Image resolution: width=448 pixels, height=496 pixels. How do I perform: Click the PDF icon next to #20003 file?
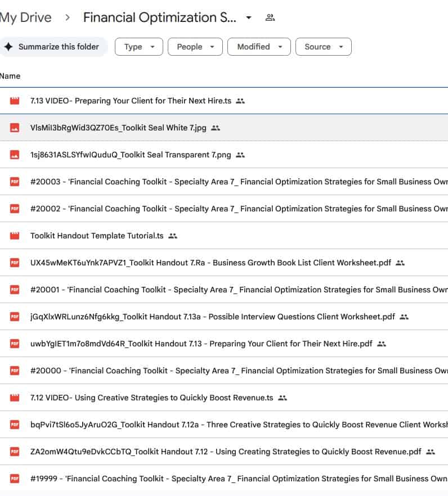(15, 182)
